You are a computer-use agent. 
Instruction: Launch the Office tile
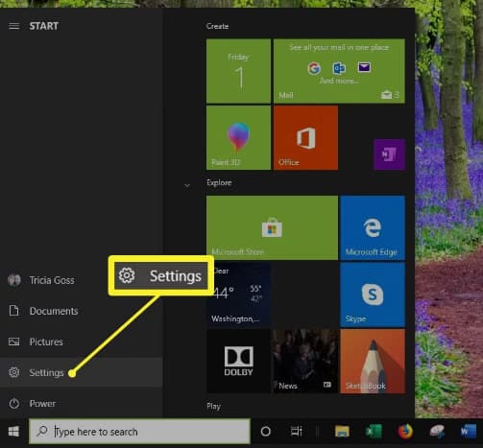(305, 138)
